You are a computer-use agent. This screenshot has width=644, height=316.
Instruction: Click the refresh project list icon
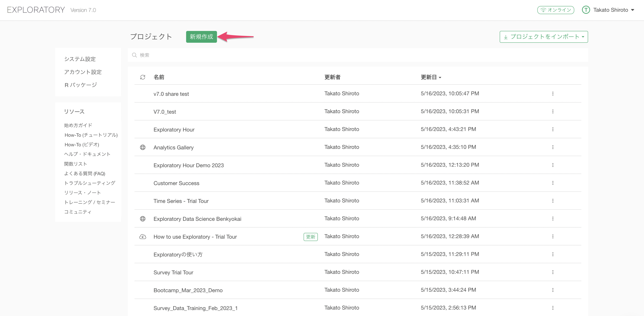(x=143, y=77)
